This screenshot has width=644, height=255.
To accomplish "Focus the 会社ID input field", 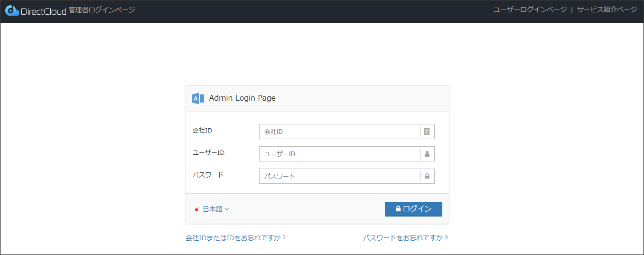I will pyautogui.click(x=339, y=132).
